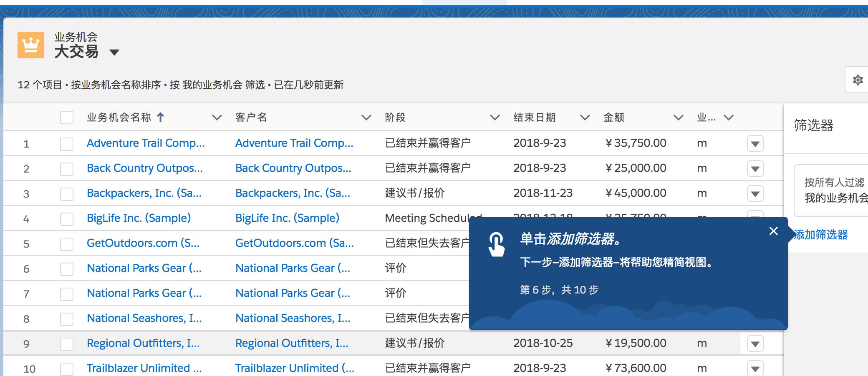Open the 金额 column menu chevron
Screen dimensions: 868x376
(679, 118)
